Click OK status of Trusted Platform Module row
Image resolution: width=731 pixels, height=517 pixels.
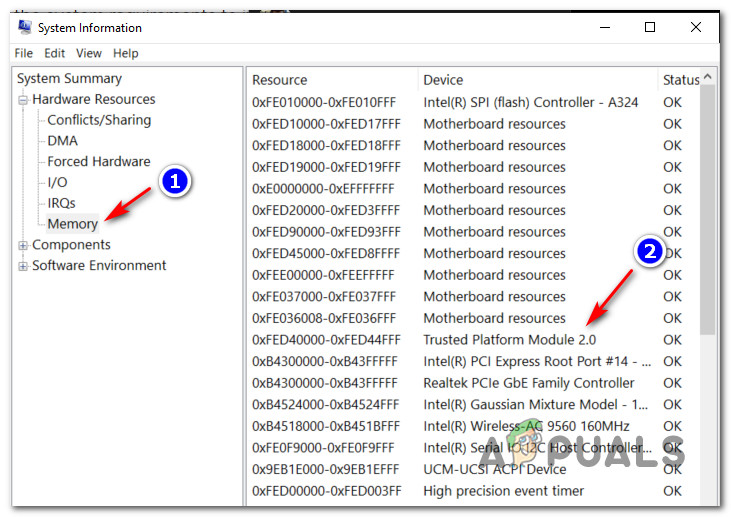tap(672, 340)
